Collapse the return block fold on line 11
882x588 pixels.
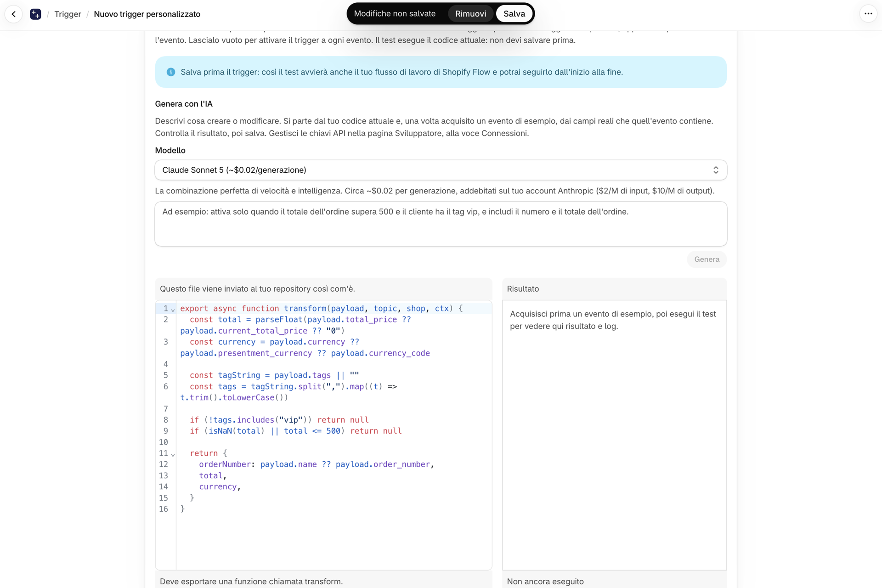(x=173, y=455)
